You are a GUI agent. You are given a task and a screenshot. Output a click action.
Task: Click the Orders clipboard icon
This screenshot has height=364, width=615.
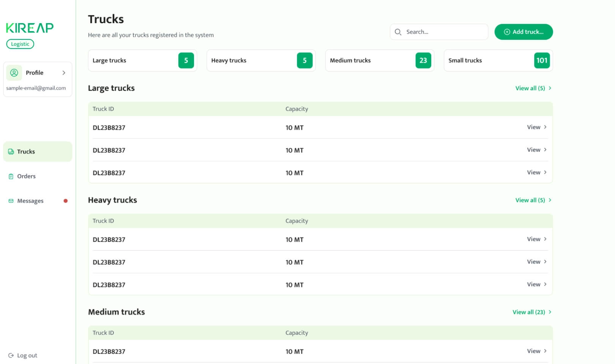click(11, 176)
